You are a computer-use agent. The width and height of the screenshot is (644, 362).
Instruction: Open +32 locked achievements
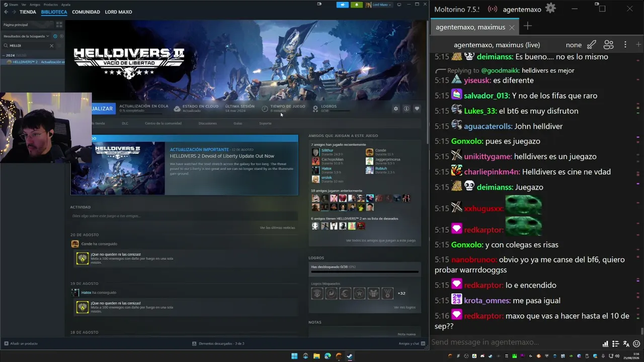point(401,293)
